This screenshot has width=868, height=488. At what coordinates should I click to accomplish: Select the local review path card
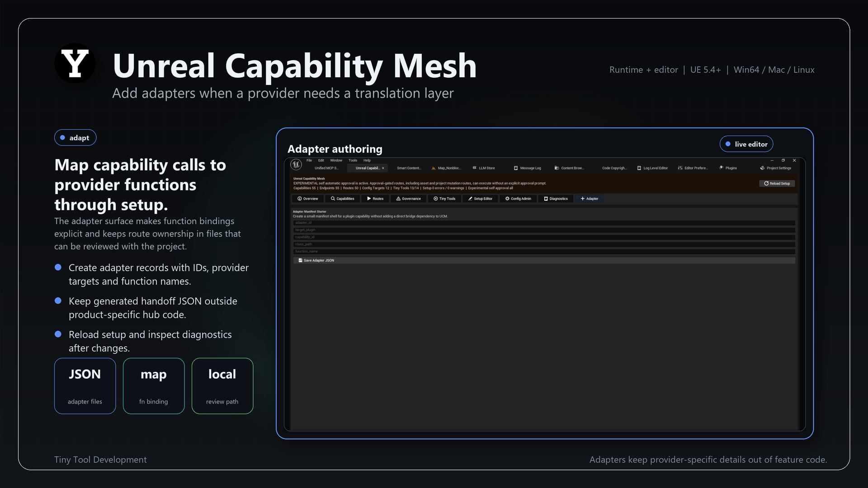222,386
